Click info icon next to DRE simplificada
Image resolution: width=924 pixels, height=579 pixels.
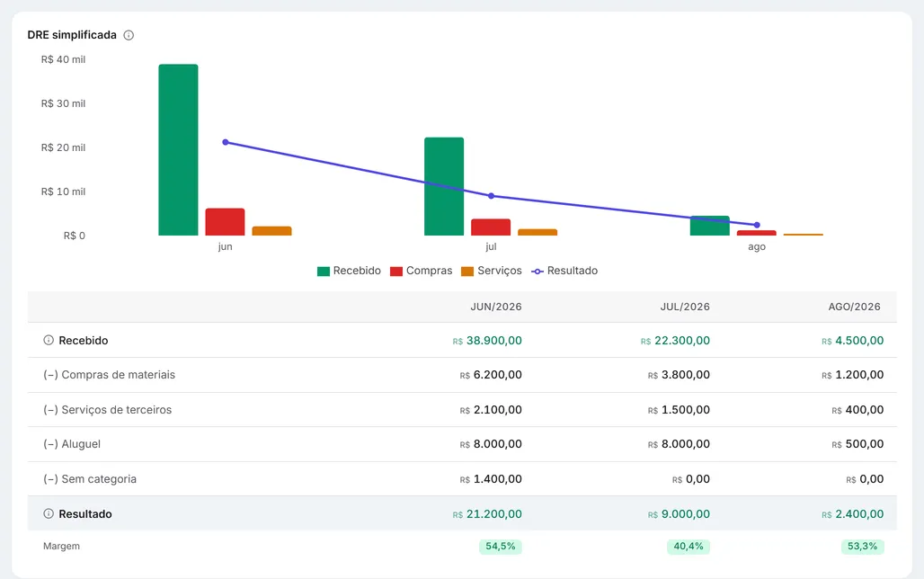129,35
